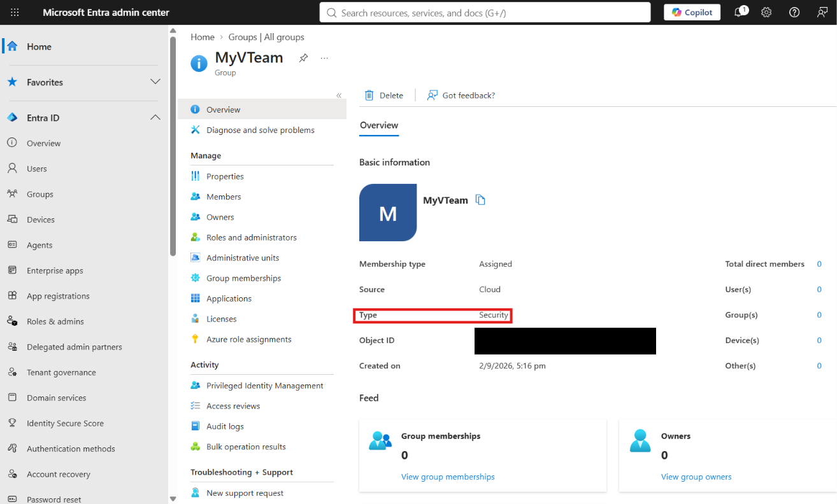Image resolution: width=837 pixels, height=504 pixels.
Task: Click the User(s) count link
Action: (819, 290)
